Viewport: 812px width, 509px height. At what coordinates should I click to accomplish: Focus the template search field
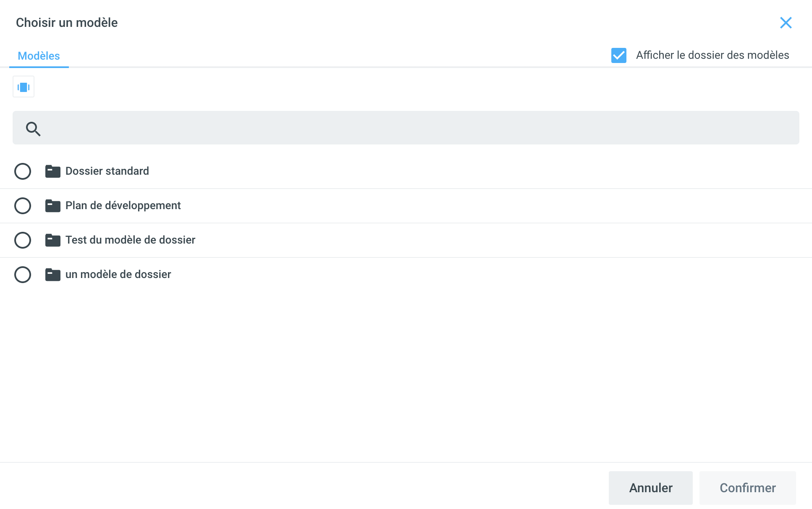pyautogui.click(x=420, y=128)
